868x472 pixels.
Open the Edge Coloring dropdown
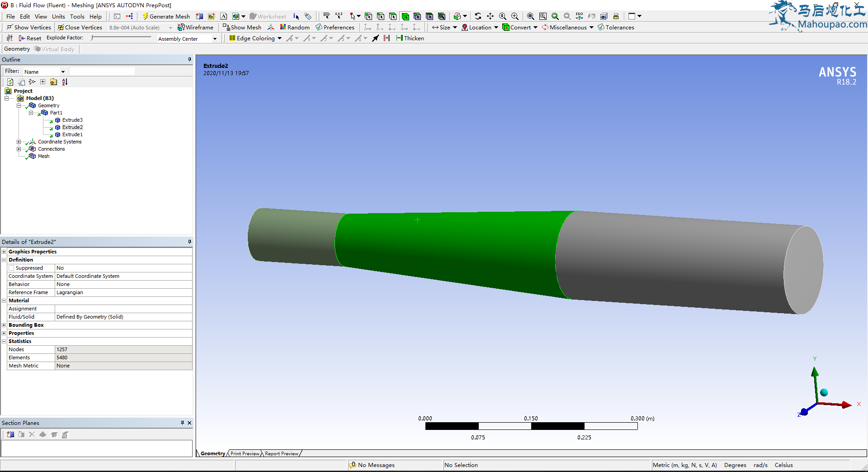(x=255, y=38)
